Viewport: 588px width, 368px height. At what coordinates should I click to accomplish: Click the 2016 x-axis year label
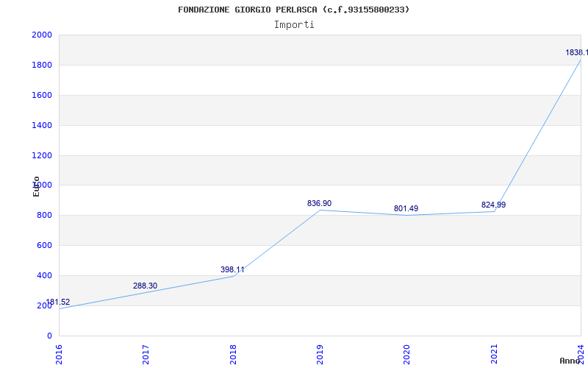point(59,354)
